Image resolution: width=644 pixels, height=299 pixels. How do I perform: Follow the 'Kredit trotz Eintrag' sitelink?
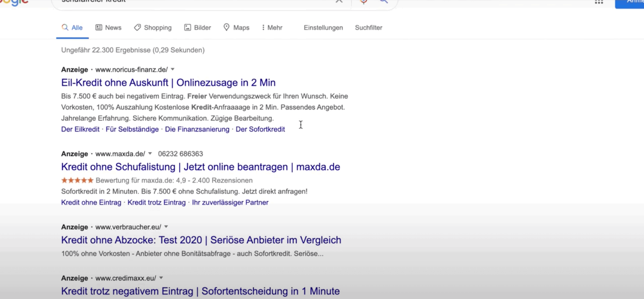point(157,202)
